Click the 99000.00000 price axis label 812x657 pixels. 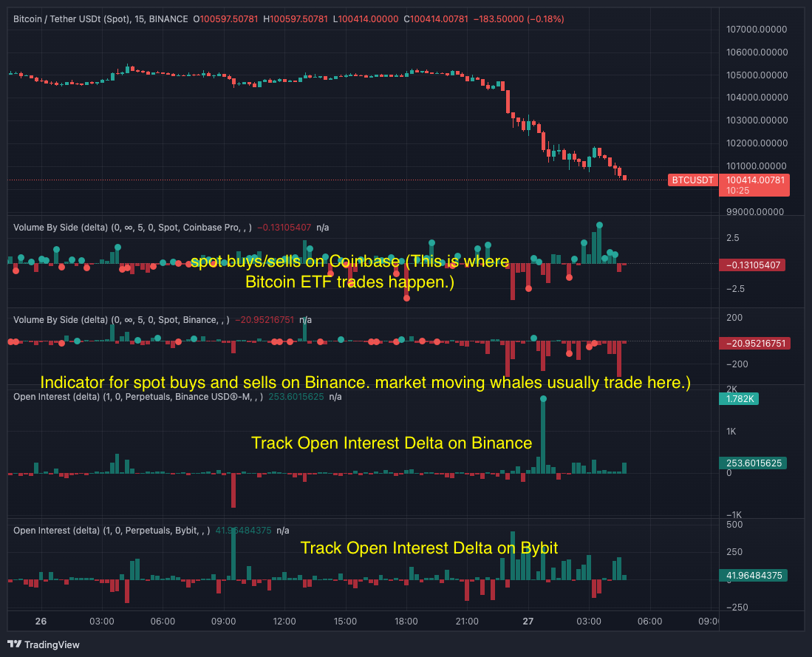754,211
